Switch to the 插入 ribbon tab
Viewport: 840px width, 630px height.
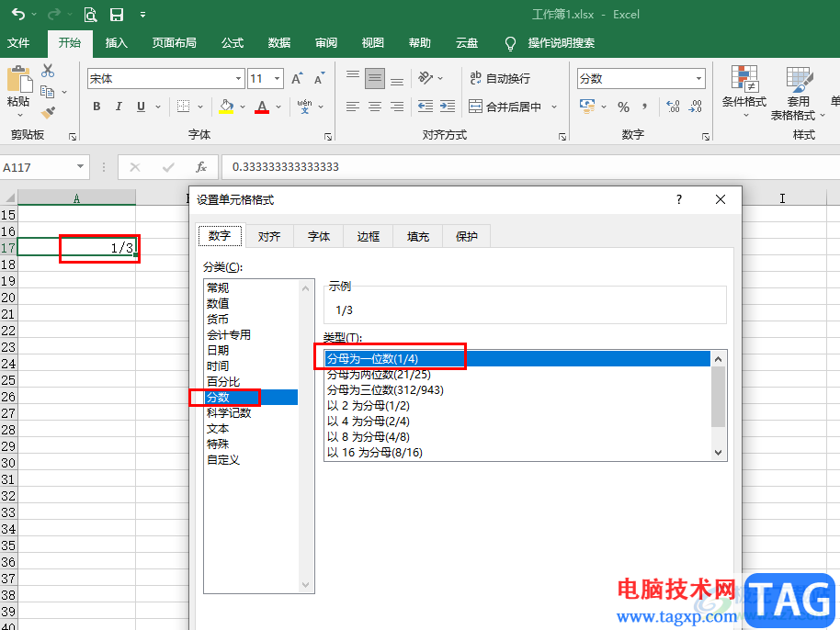pyautogui.click(x=116, y=43)
